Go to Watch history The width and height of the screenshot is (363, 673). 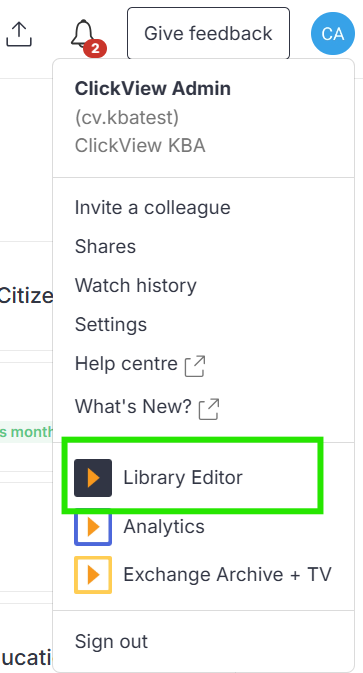click(136, 285)
